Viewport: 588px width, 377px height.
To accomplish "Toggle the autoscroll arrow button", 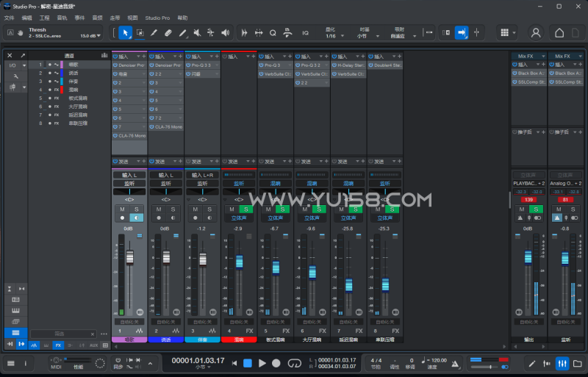I will click(x=462, y=33).
